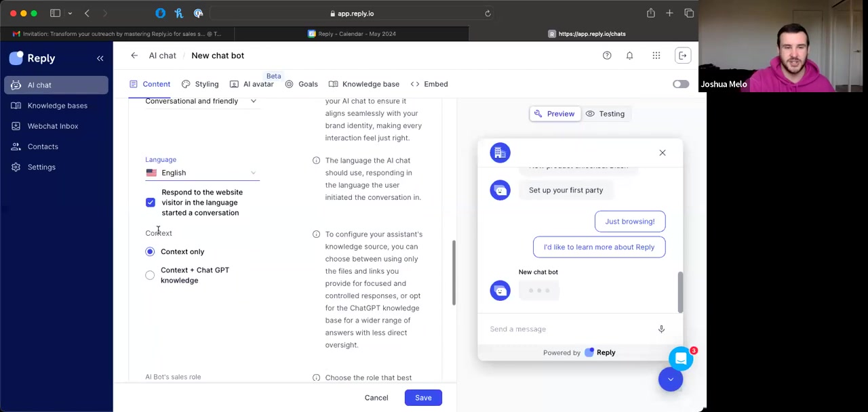Click info icon beside sales role description
The height and width of the screenshot is (412, 868).
pyautogui.click(x=316, y=378)
